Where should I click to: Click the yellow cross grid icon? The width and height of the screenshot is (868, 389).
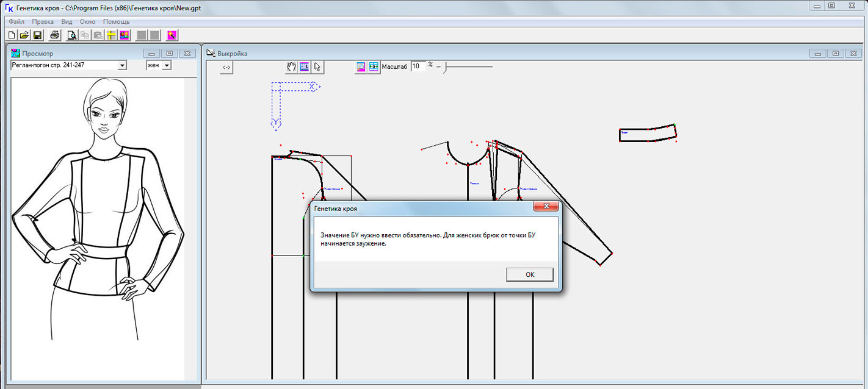111,35
